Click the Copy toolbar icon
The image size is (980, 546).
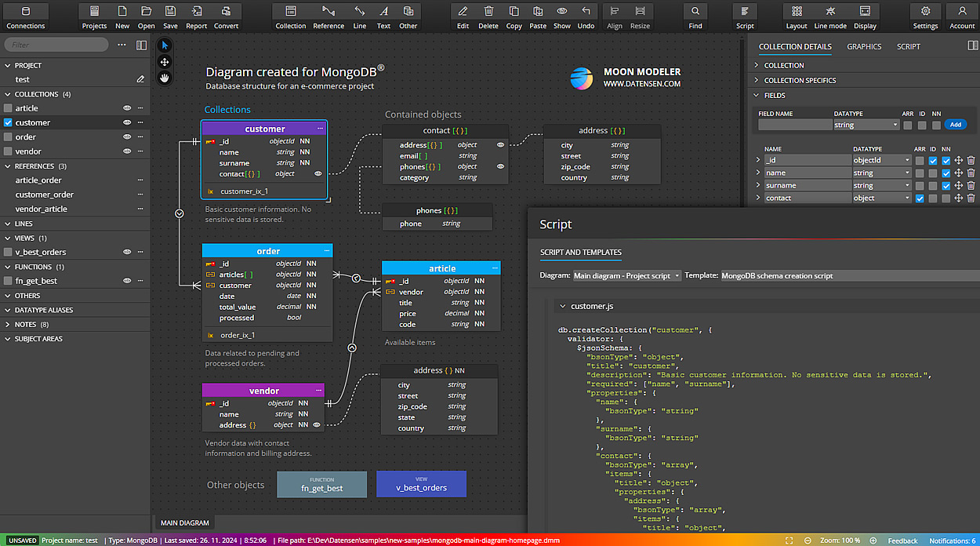pyautogui.click(x=514, y=16)
